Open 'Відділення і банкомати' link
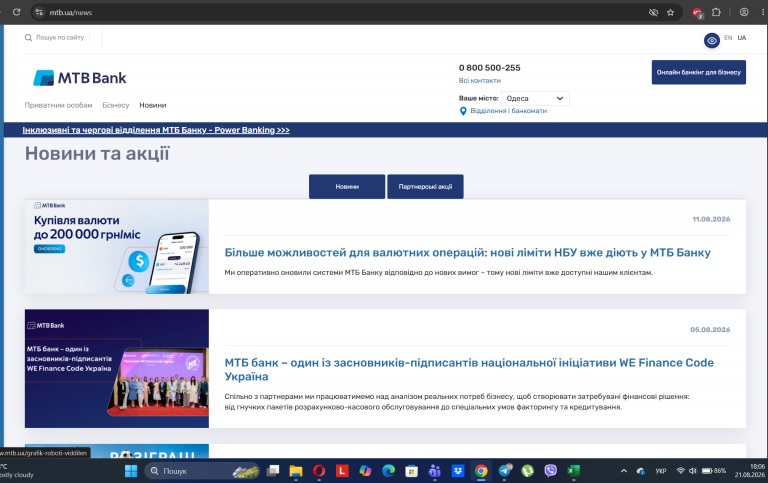This screenshot has height=483, width=768. (508, 111)
